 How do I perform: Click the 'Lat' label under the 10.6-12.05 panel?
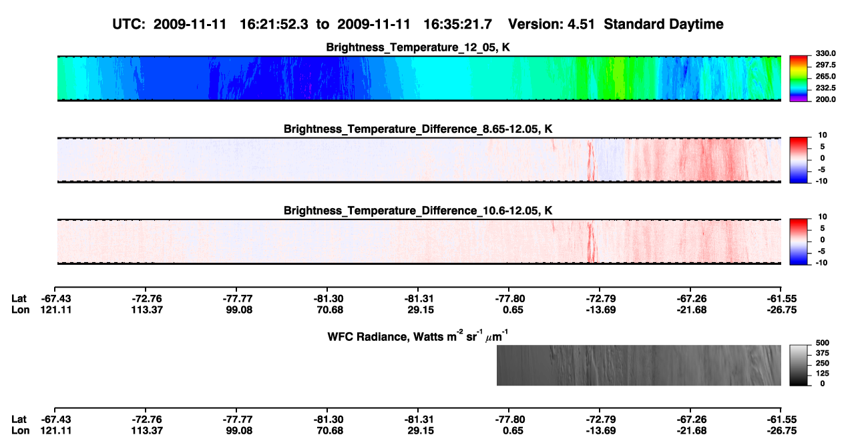click(19, 299)
